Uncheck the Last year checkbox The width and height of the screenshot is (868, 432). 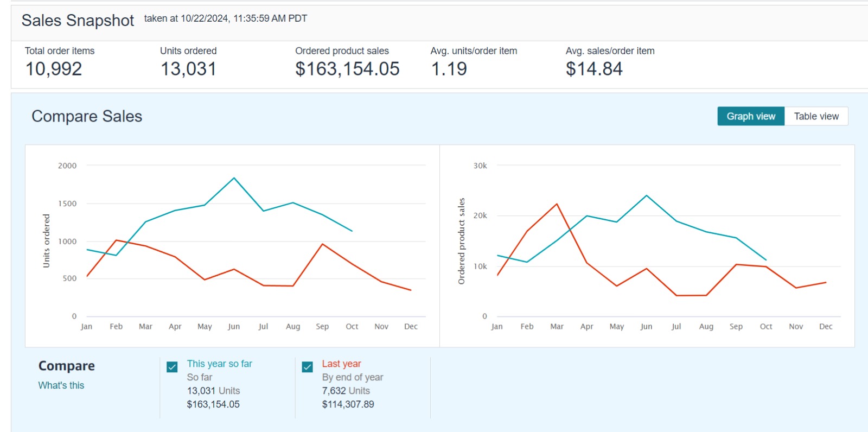point(307,367)
